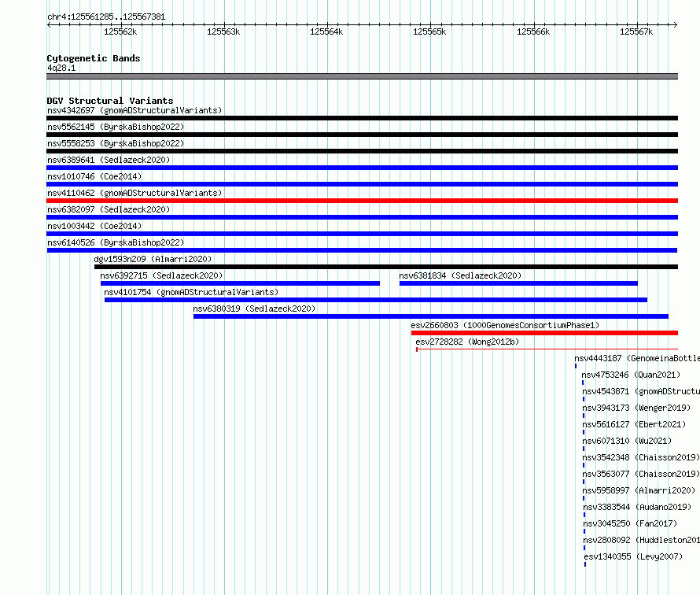Click nsv6389641 Sedlazeck2020 label
700x595 pixels.
tap(109, 160)
